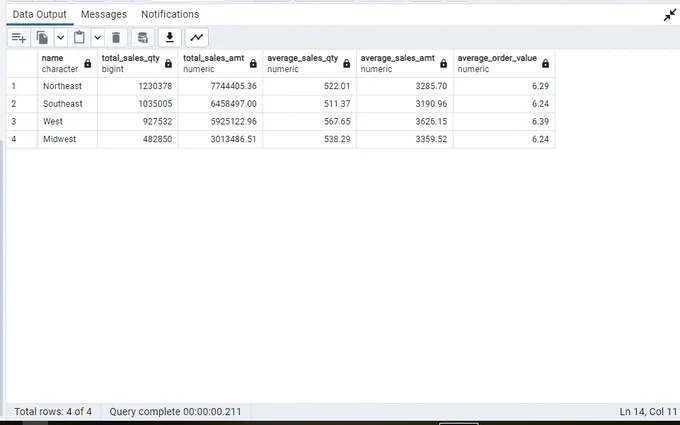
Task: Select row number 1
Action: (x=22, y=86)
